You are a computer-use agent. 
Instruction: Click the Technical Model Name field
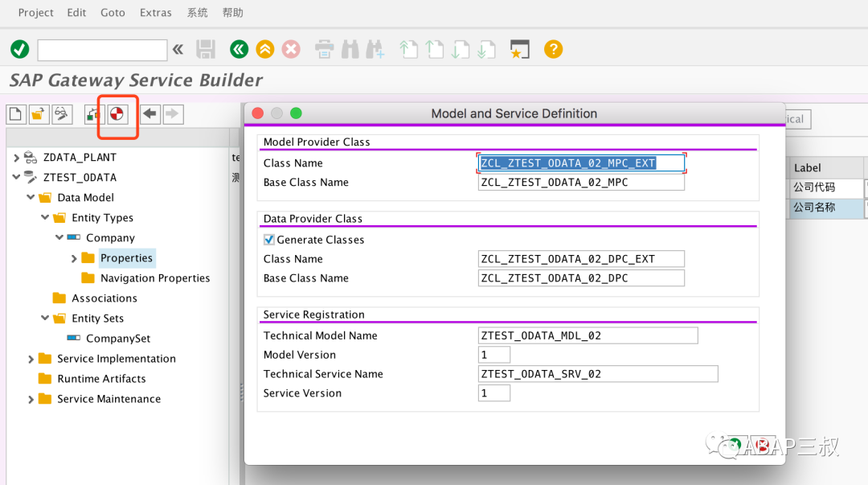pyautogui.click(x=588, y=335)
